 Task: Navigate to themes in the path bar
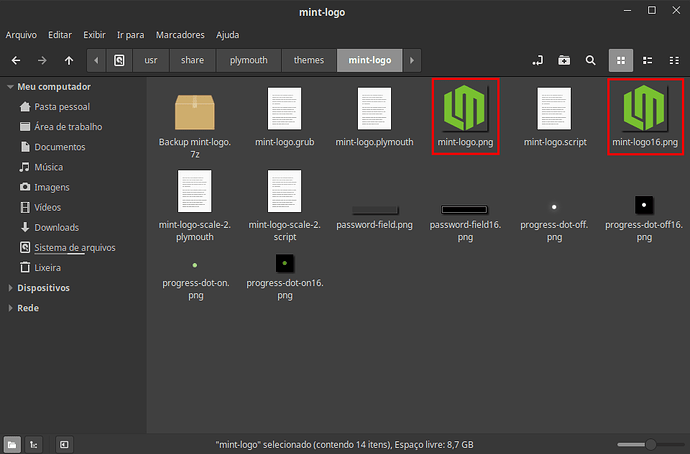click(309, 60)
